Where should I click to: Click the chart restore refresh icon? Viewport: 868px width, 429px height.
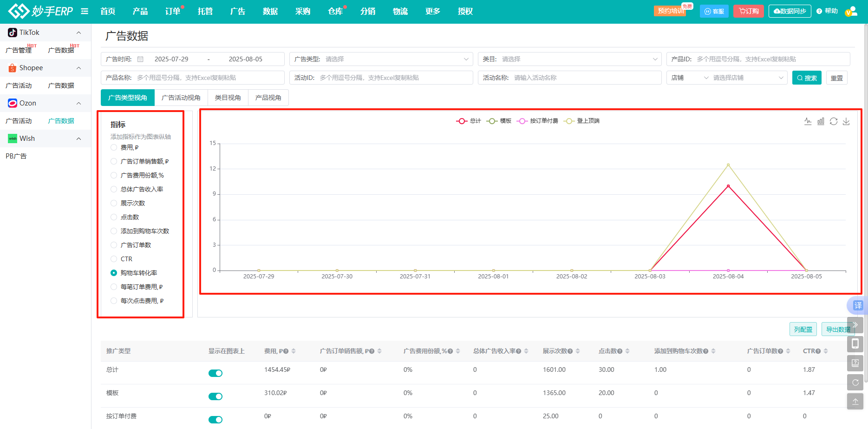tap(834, 121)
